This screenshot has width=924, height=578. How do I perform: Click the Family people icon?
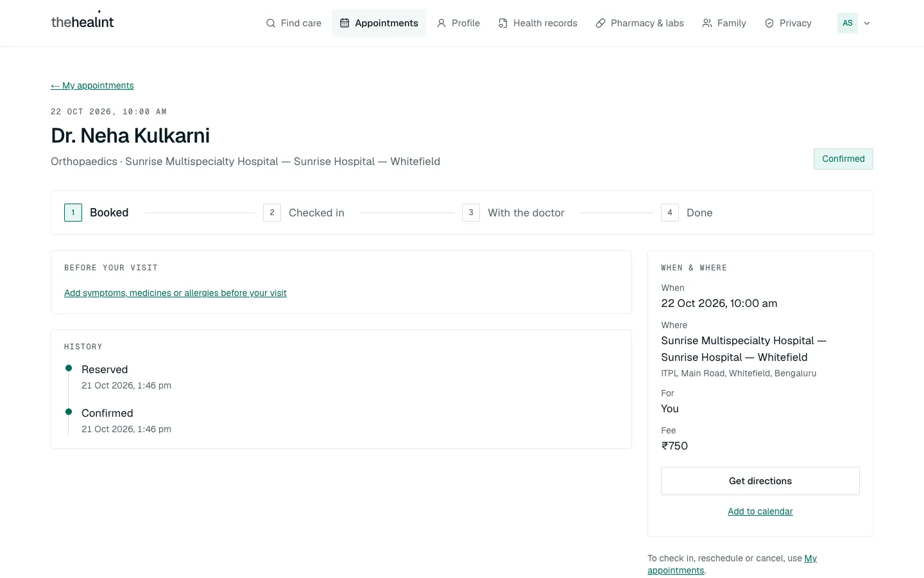707,23
